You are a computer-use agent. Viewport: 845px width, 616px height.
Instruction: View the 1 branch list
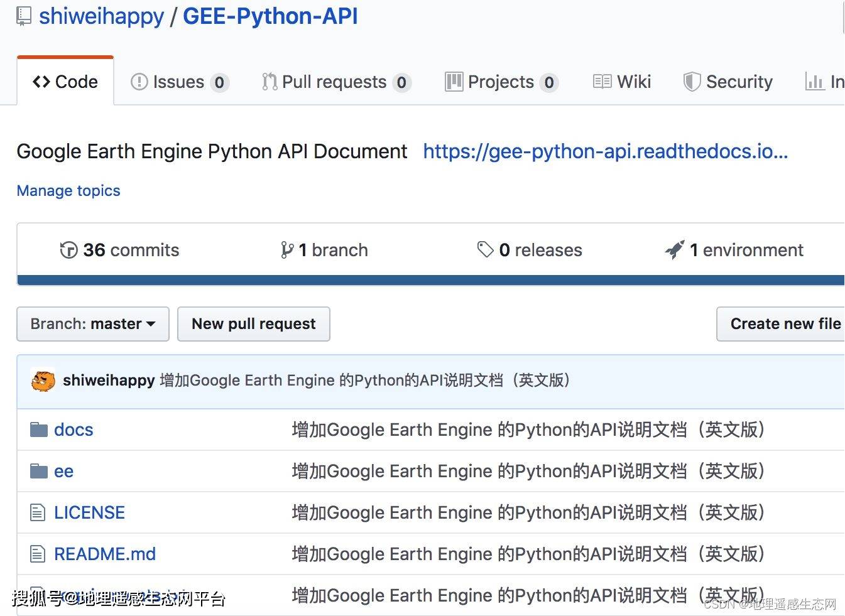(324, 250)
